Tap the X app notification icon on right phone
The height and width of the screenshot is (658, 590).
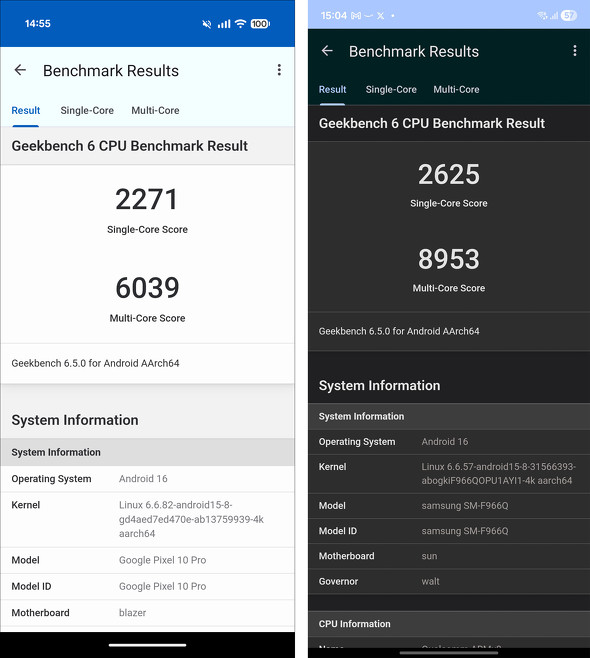[x=380, y=16]
